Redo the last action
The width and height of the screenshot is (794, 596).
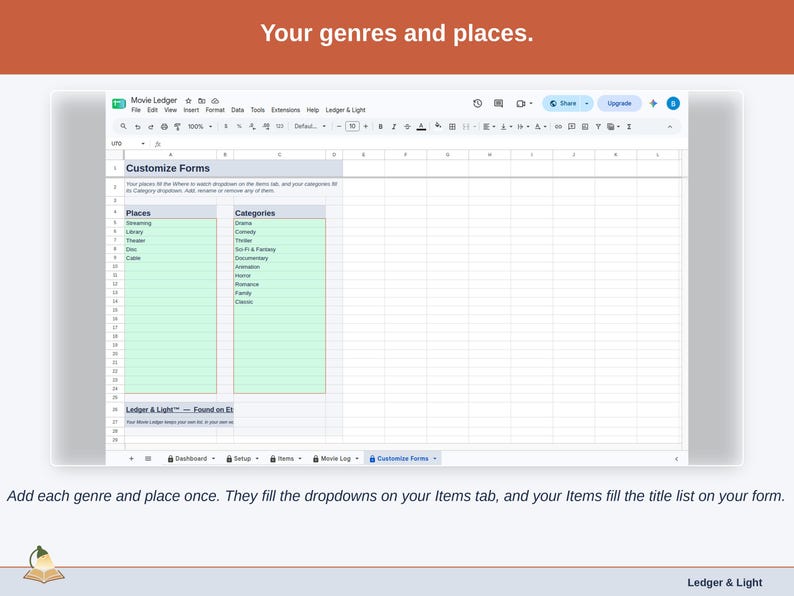[x=150, y=127]
